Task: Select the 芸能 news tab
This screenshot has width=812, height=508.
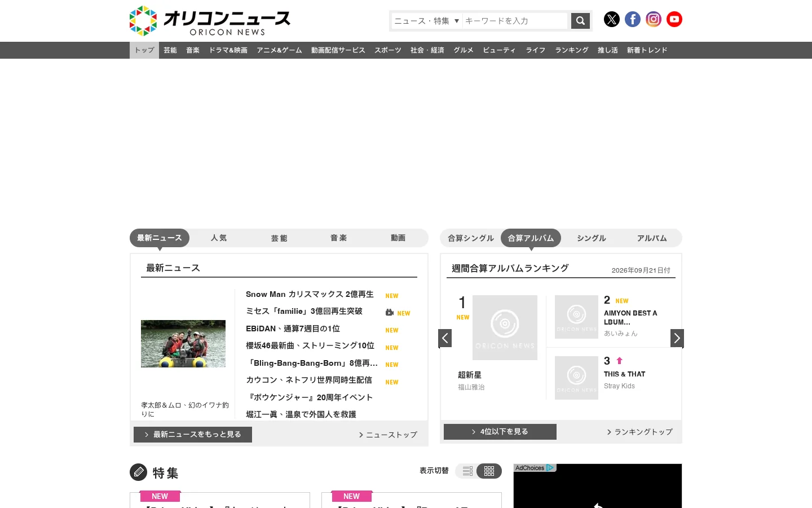Action: (x=279, y=238)
